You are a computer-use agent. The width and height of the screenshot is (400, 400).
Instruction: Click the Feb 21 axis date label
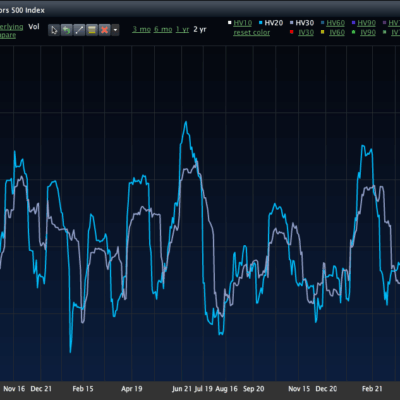click(x=372, y=389)
